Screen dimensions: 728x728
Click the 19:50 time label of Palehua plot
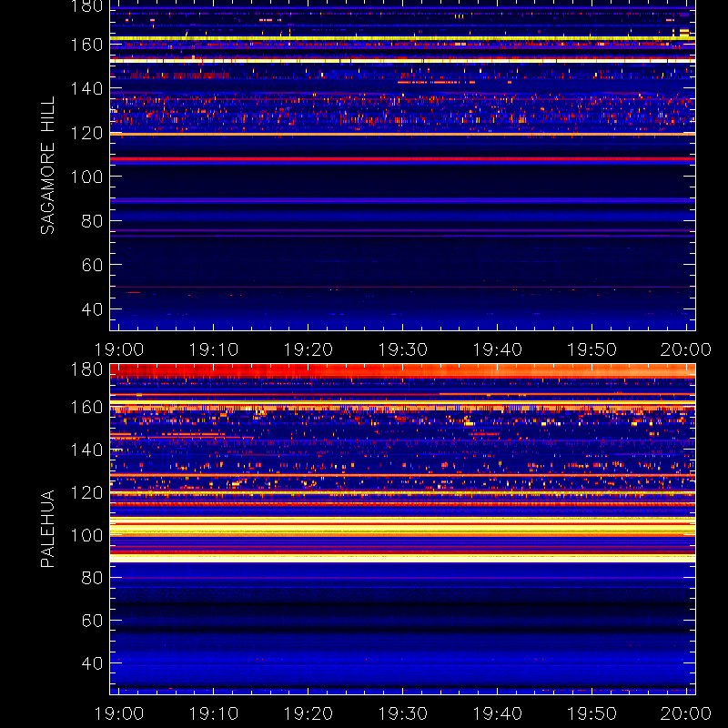pos(592,713)
